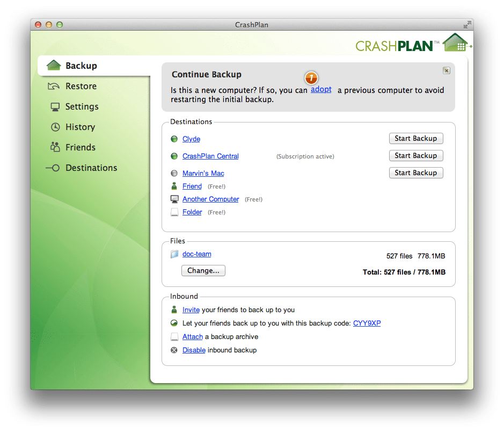The image size is (504, 432).
Task: Click Clyde's green status indicator
Action: tap(174, 139)
